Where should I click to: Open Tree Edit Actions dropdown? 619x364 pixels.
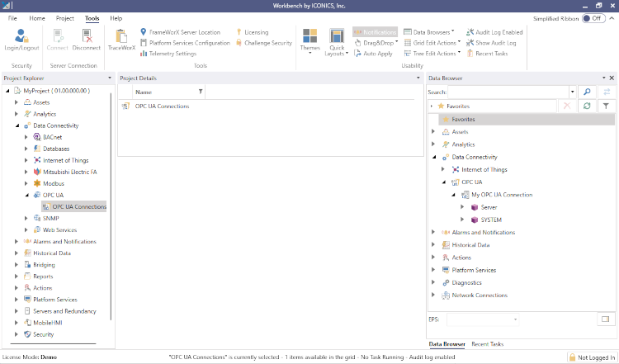click(x=432, y=54)
